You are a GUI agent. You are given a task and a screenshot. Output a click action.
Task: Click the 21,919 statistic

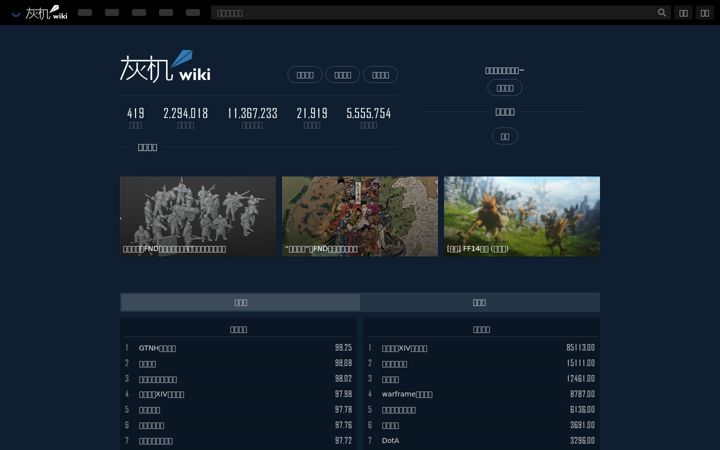(312, 113)
